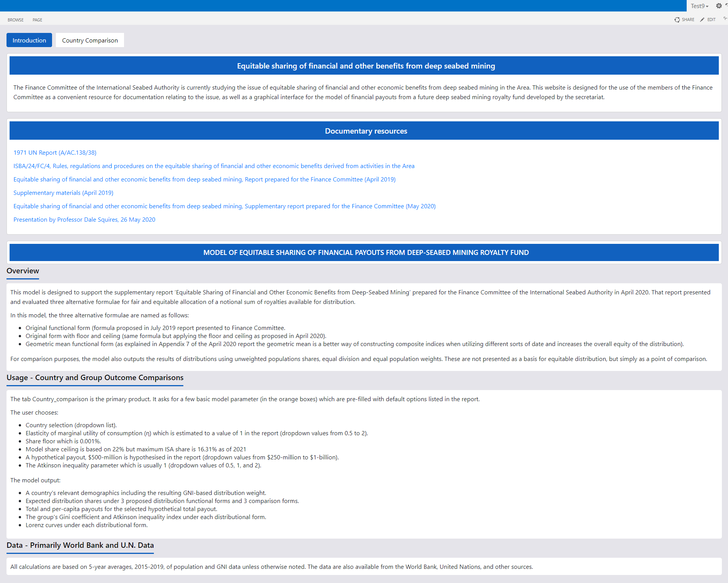Open the BROWSE ribbon tab
The height and width of the screenshot is (583, 728).
coord(16,20)
